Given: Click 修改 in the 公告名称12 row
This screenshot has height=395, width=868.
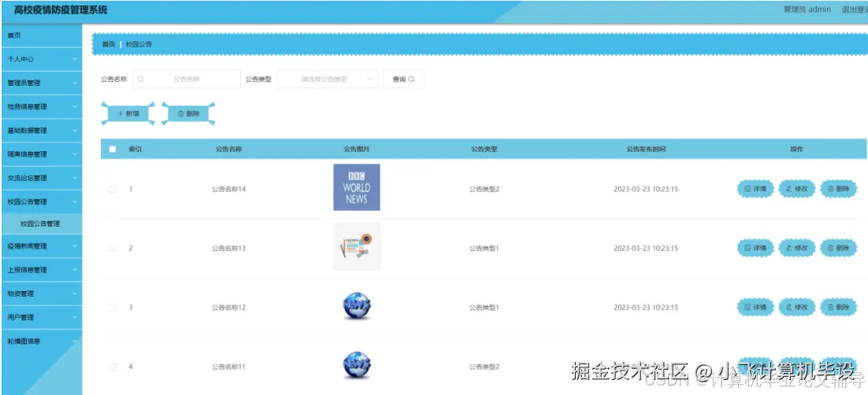Looking at the screenshot, I should point(796,307).
